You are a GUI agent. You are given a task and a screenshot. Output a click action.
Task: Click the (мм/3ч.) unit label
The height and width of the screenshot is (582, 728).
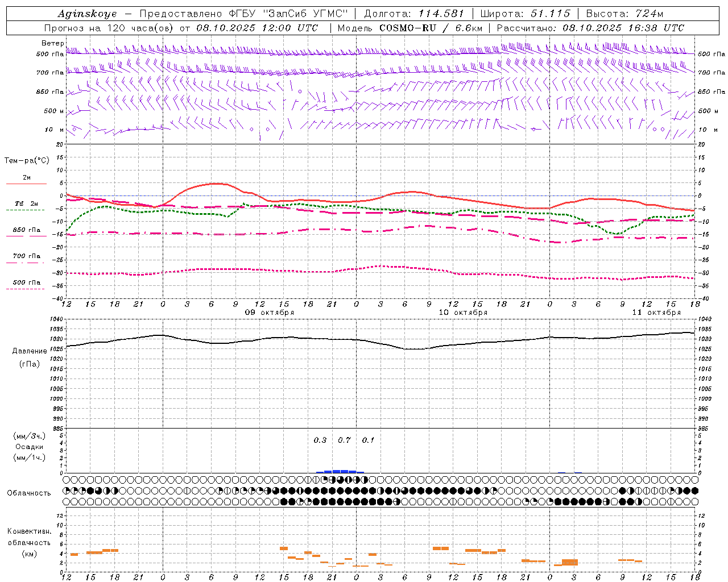click(x=30, y=436)
